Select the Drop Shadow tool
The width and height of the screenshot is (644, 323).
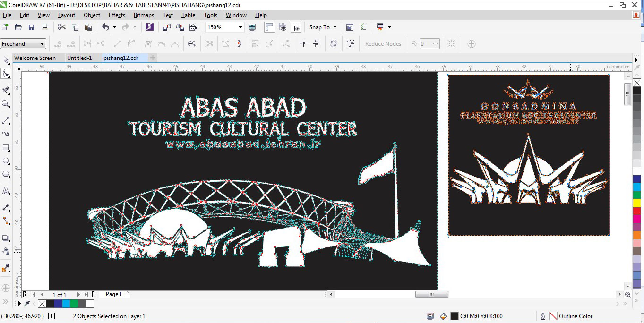click(x=6, y=238)
